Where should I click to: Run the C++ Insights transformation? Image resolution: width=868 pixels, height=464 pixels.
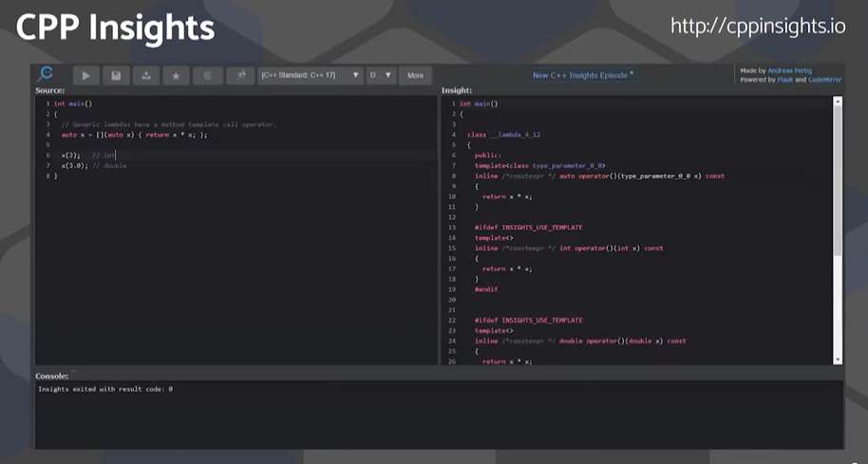coord(86,75)
